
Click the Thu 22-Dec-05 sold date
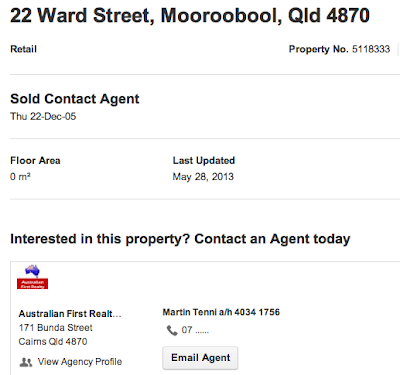click(x=43, y=116)
